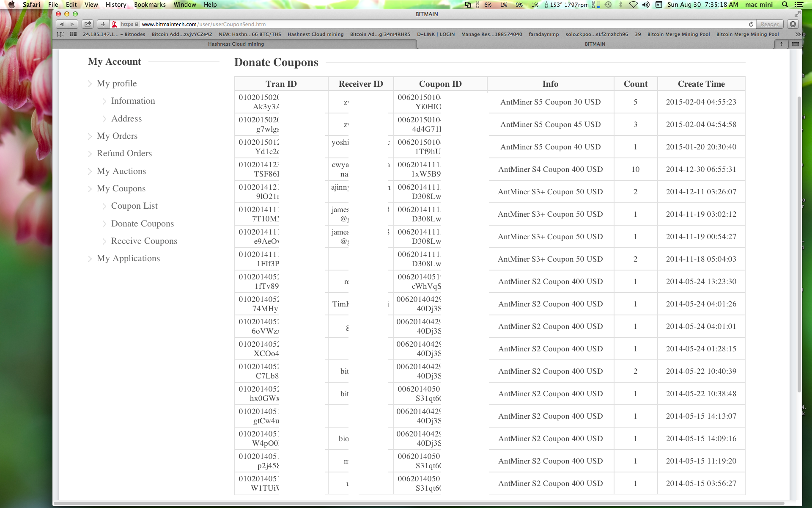Expand My Applications in sidebar

point(128,258)
